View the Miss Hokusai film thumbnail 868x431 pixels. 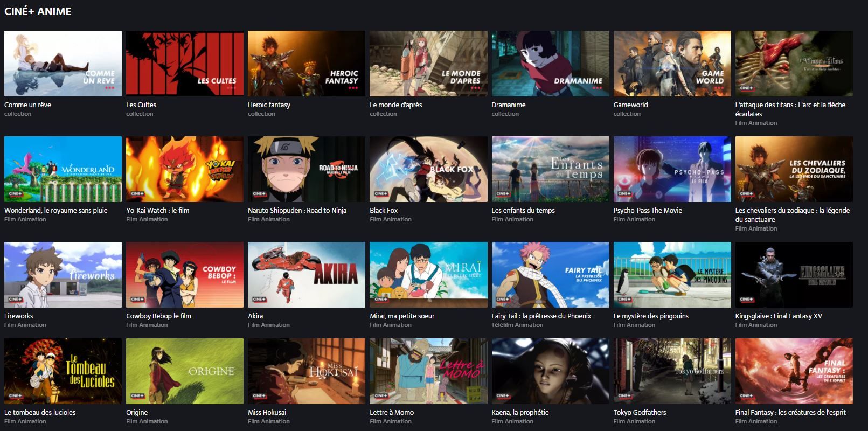pyautogui.click(x=307, y=371)
